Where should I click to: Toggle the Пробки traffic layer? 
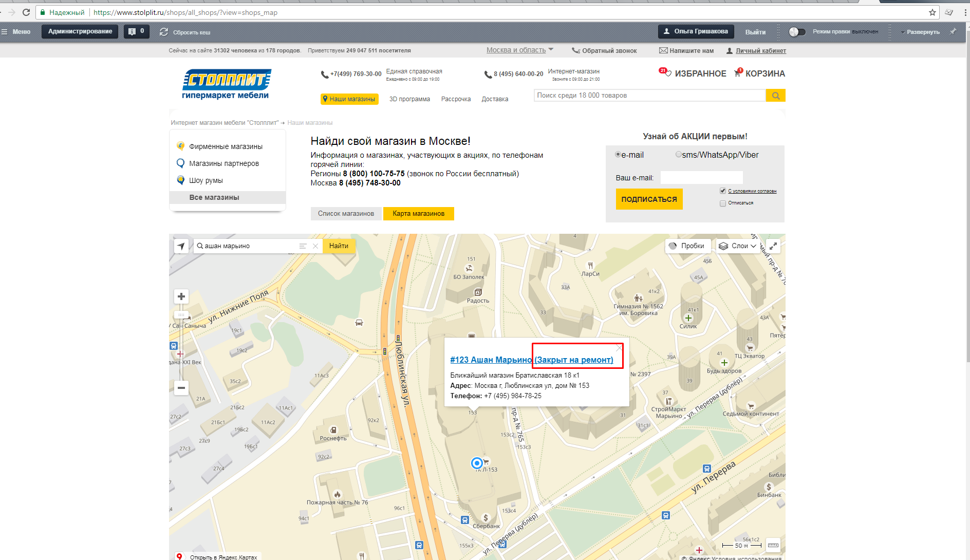click(x=687, y=246)
